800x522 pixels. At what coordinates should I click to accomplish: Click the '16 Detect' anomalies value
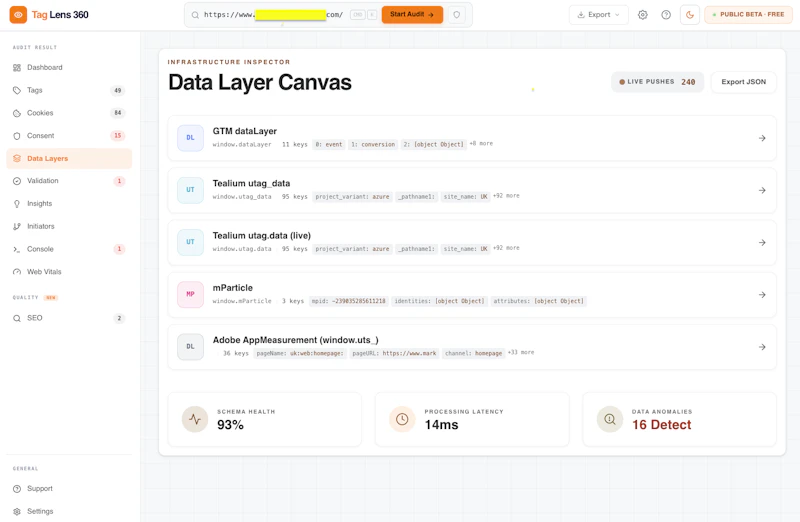click(662, 425)
